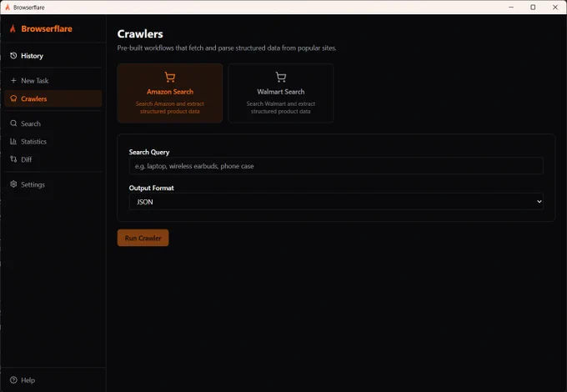This screenshot has width=567, height=392.
Task: Click the Search Query label
Action: click(x=149, y=153)
